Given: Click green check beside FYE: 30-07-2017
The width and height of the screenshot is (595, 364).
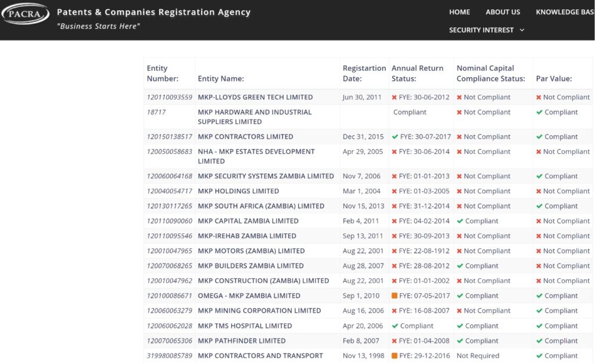Looking at the screenshot, I should [395, 136].
